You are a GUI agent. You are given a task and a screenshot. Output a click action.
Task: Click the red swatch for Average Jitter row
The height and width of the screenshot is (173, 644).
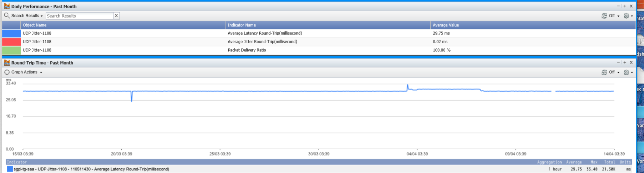pos(11,42)
